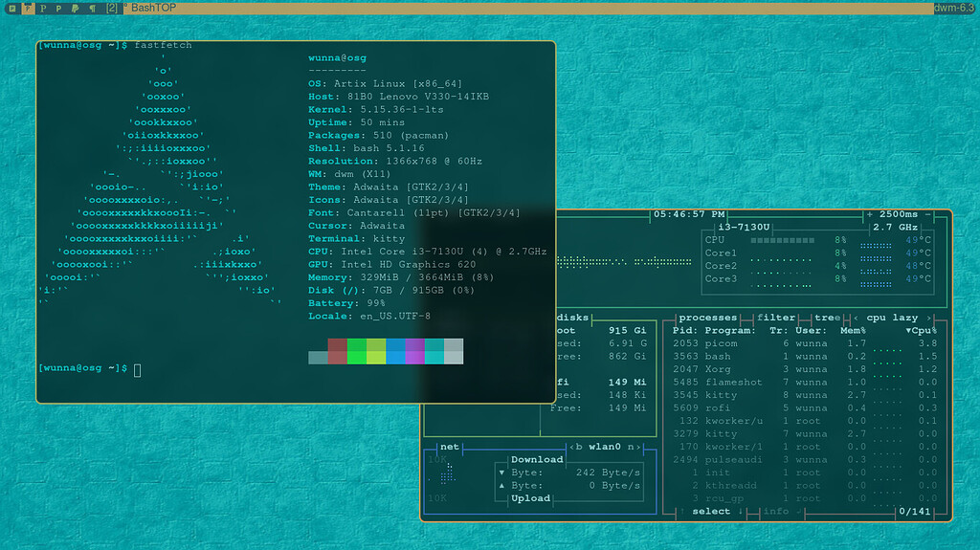Select the highlighted dwm tag icon

[29, 8]
